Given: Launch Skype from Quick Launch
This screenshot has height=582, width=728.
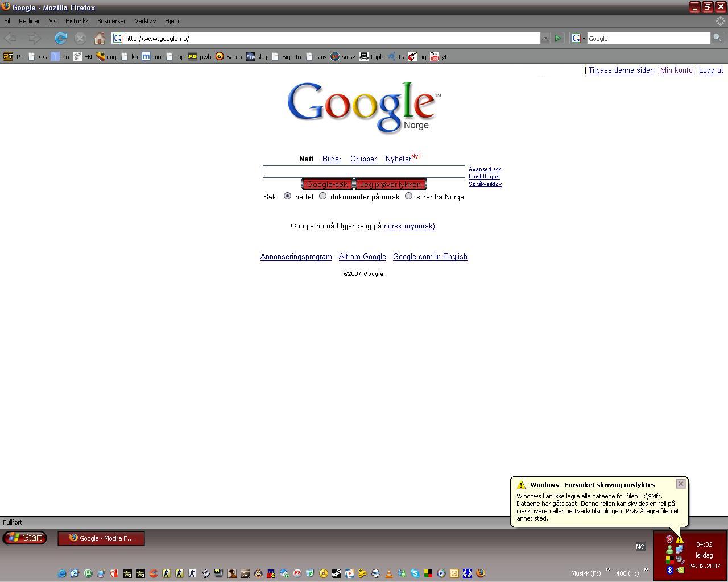Looking at the screenshot, I should coord(415,573).
